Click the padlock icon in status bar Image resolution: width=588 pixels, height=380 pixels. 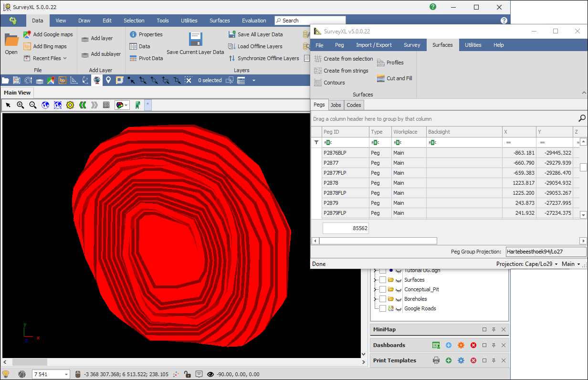tap(188, 374)
